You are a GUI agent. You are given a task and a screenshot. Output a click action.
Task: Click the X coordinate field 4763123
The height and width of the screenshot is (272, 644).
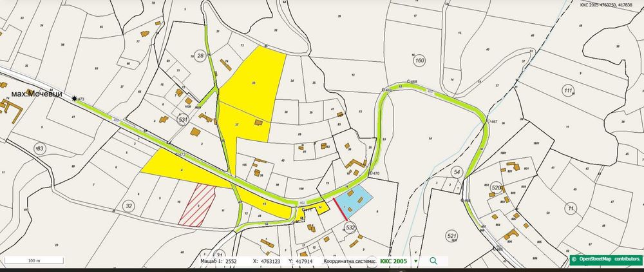(x=269, y=261)
